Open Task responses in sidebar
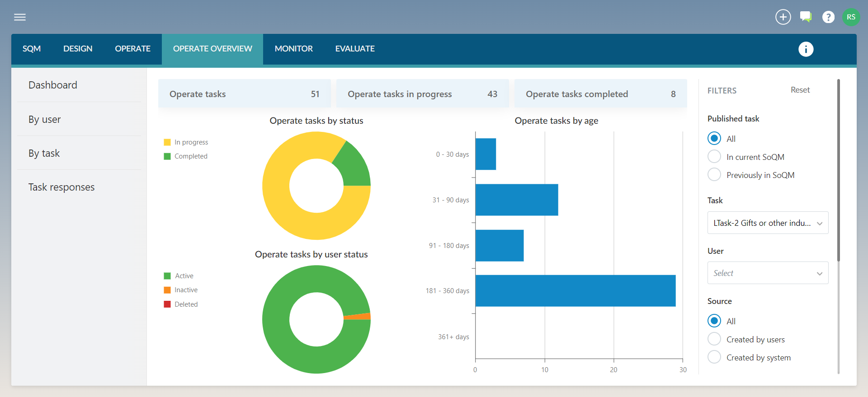 pos(61,187)
